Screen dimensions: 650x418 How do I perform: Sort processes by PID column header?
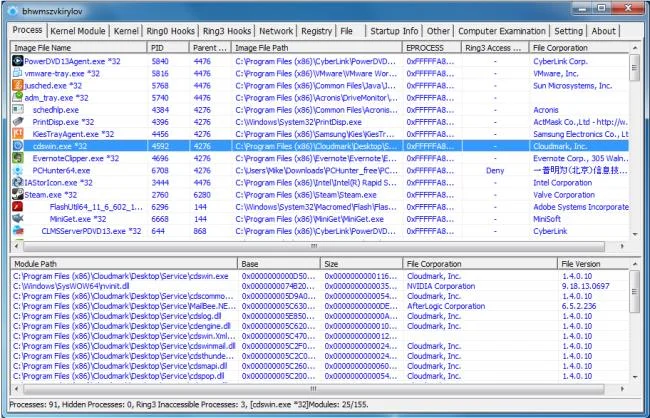coord(168,48)
